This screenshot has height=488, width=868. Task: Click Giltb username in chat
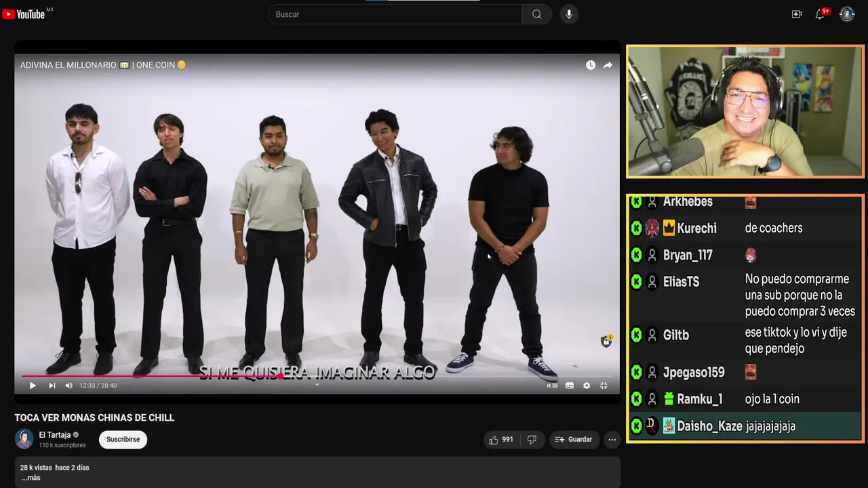tap(676, 335)
